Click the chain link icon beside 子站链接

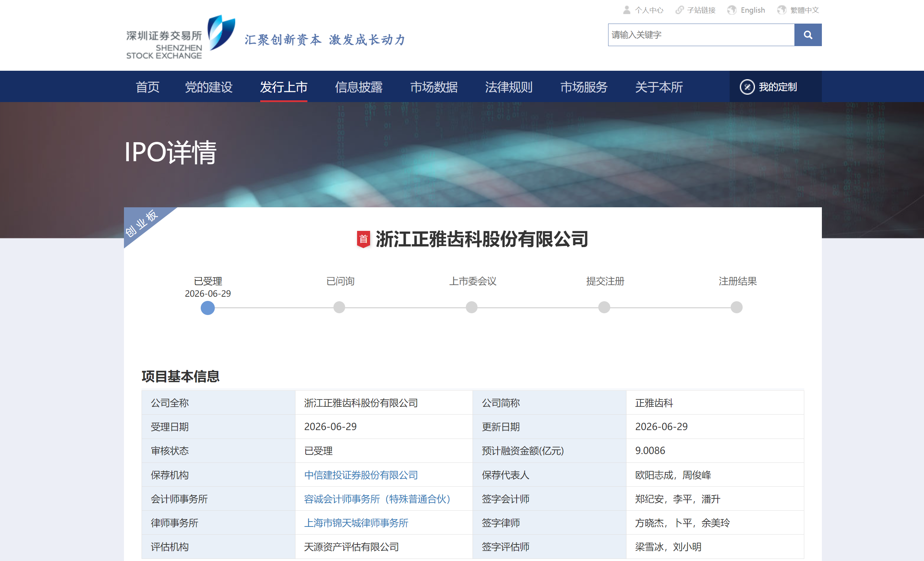680,10
